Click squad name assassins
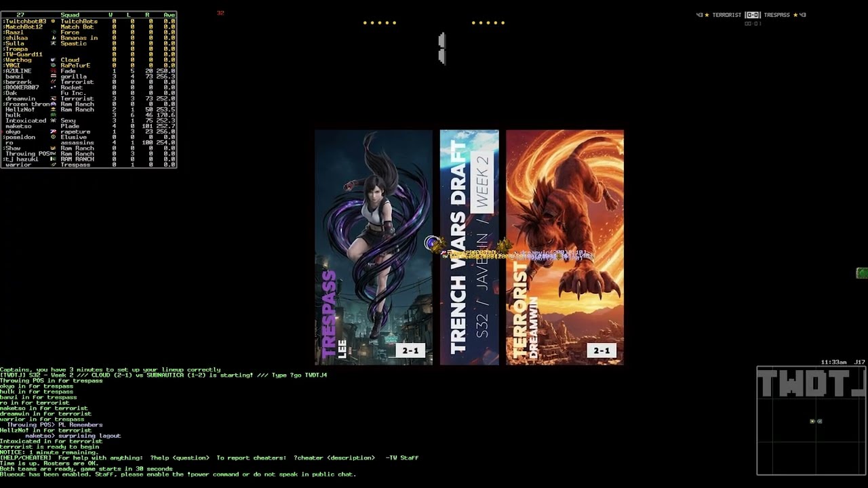This screenshot has width=868, height=488. [x=77, y=142]
